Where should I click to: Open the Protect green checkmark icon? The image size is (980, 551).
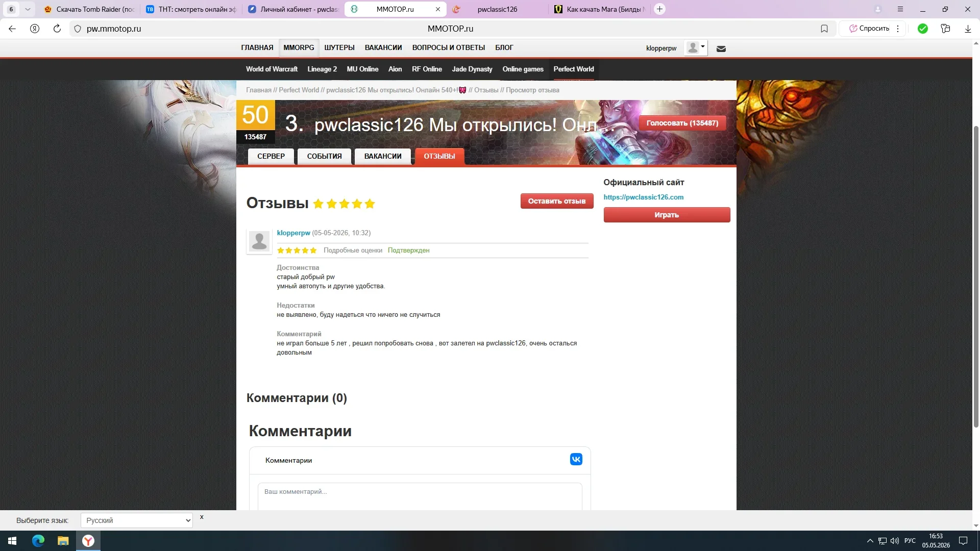pyautogui.click(x=922, y=29)
